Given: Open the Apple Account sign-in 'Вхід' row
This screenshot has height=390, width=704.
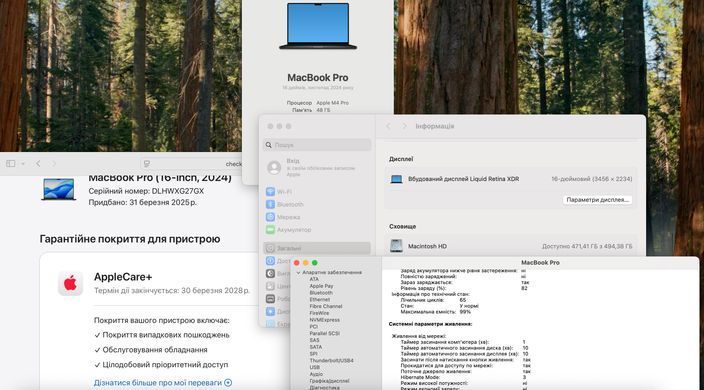Looking at the screenshot, I should tap(317, 167).
